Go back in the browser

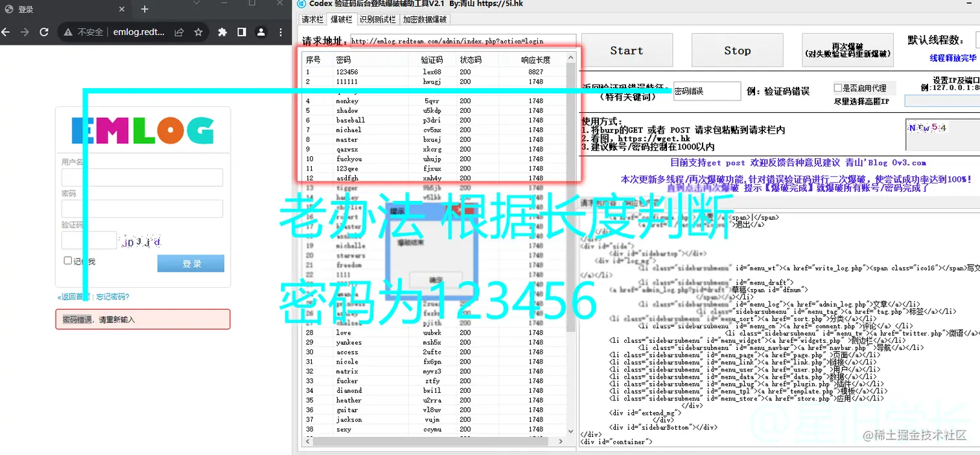point(6,32)
